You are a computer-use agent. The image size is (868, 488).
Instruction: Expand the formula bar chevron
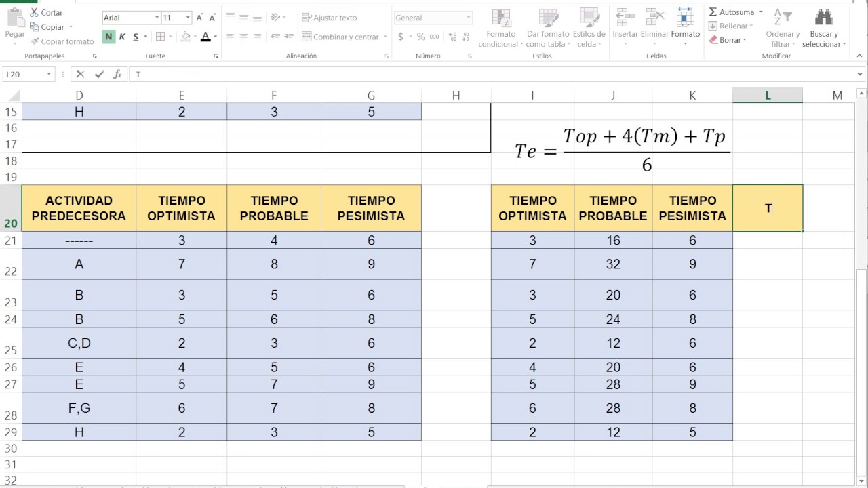(860, 74)
